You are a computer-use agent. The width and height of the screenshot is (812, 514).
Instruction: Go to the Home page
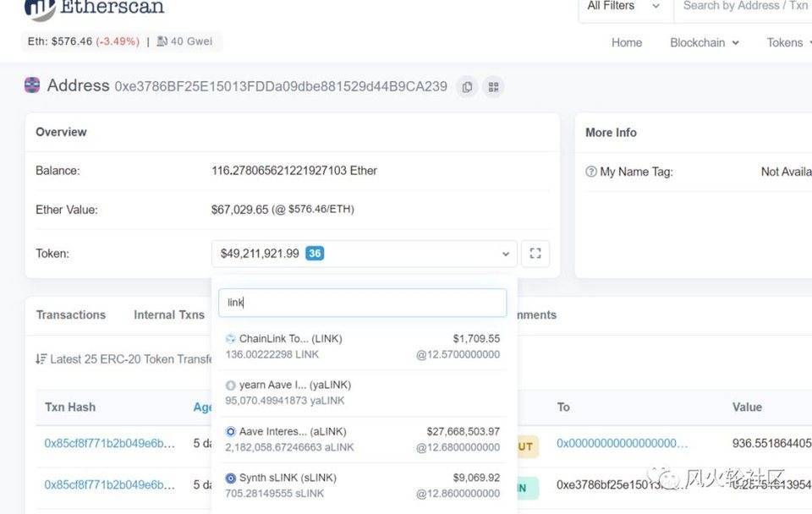627,42
